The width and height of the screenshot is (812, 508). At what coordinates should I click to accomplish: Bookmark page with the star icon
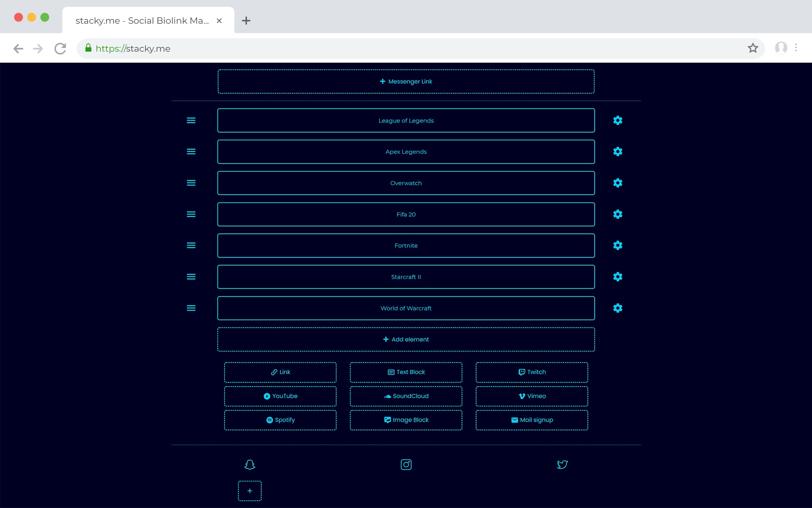click(x=753, y=48)
